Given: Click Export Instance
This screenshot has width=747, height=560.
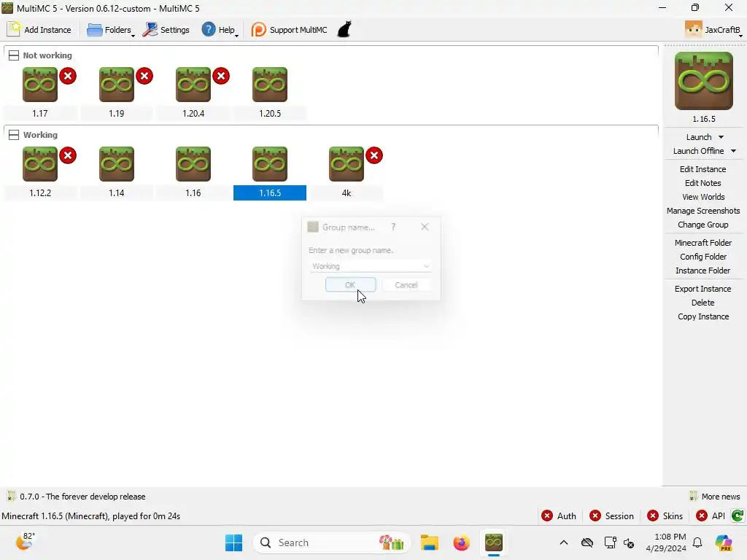Looking at the screenshot, I should point(703,289).
